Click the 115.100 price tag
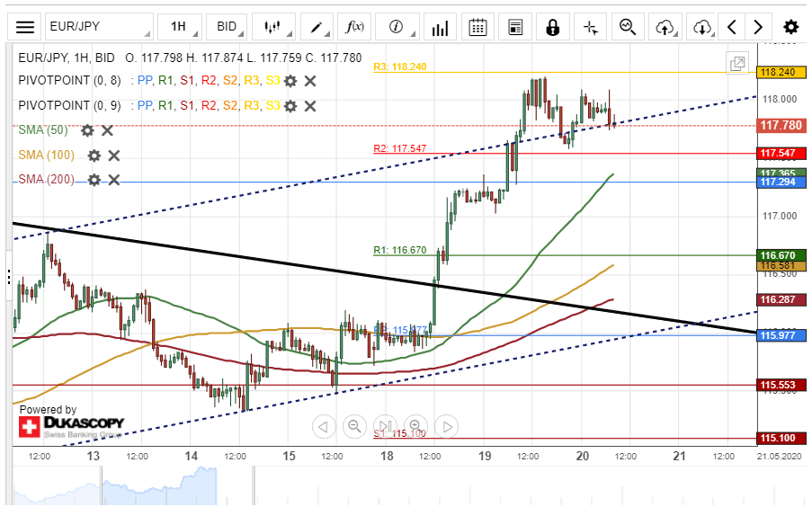Viewport: 812px width, 507px height. click(x=781, y=438)
